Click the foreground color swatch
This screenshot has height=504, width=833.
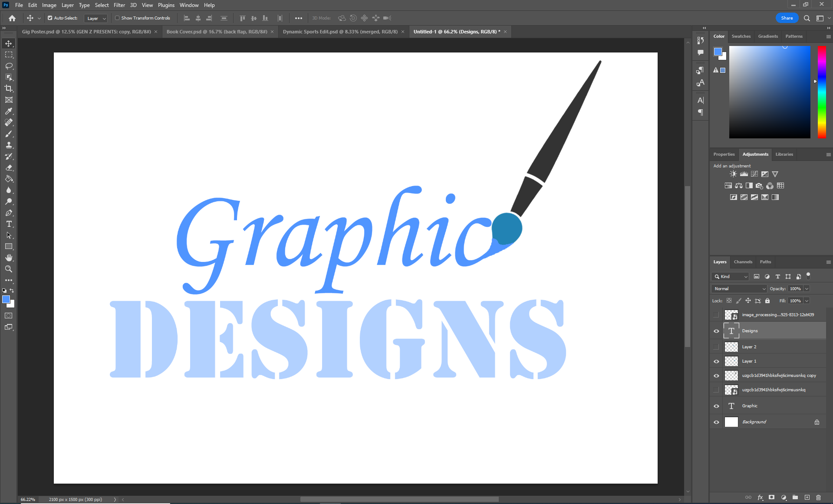click(x=6, y=299)
